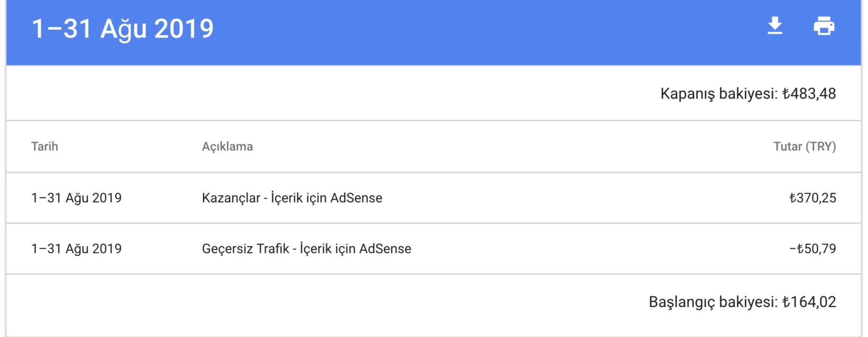This screenshot has height=337, width=868.
Task: Click the date in the Kazançlar row
Action: [x=76, y=198]
